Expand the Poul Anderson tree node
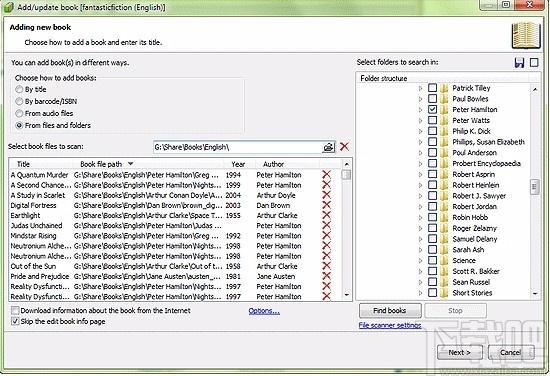Image resolution: width=550 pixels, height=376 pixels. click(421, 153)
